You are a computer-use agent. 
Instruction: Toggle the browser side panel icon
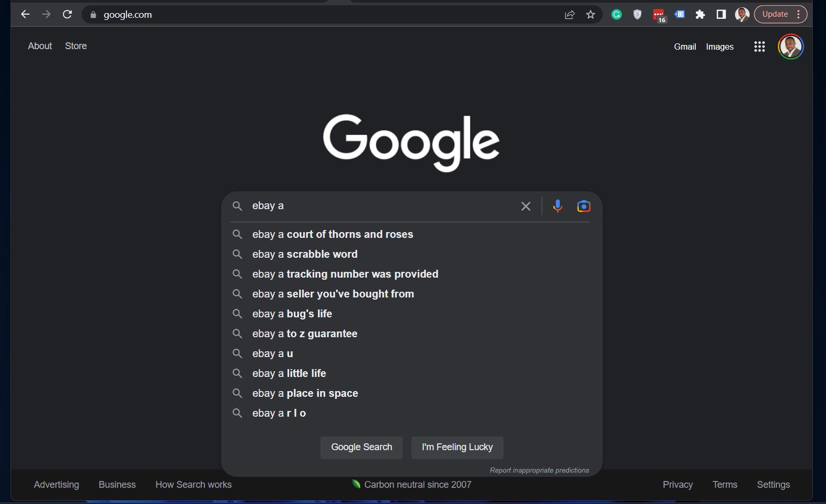pos(721,15)
